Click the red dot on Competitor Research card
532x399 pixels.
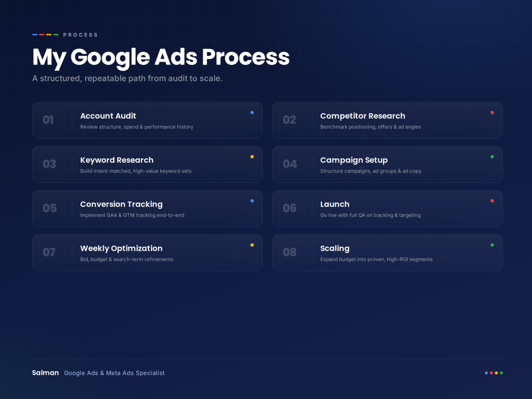coord(492,113)
